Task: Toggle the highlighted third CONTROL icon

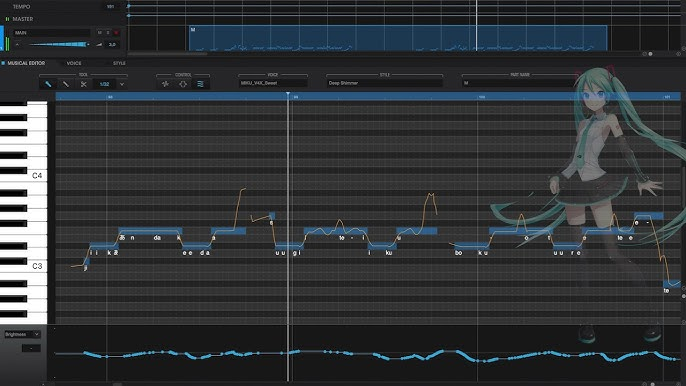Action: (x=200, y=84)
